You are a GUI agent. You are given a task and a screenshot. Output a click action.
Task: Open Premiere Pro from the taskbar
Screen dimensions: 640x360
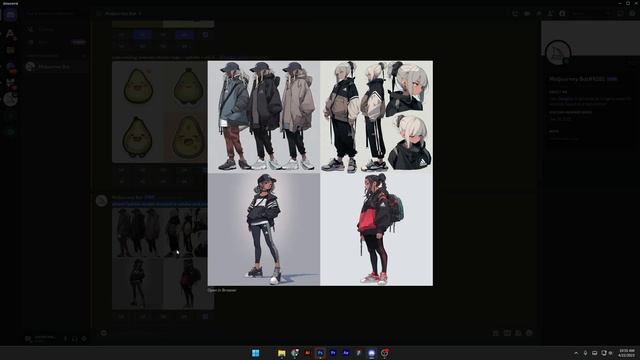pos(333,353)
